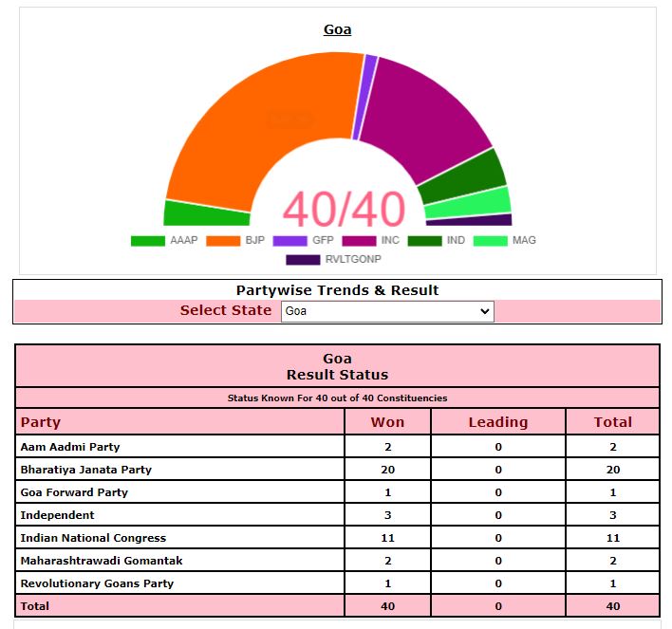Toggle the RVLTGONP dark purple legend swatch
672x629 pixels.
303,260
